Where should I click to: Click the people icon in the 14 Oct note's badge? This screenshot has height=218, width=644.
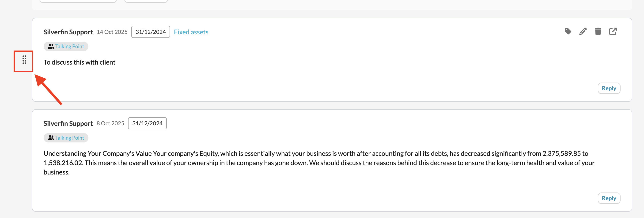[51, 46]
